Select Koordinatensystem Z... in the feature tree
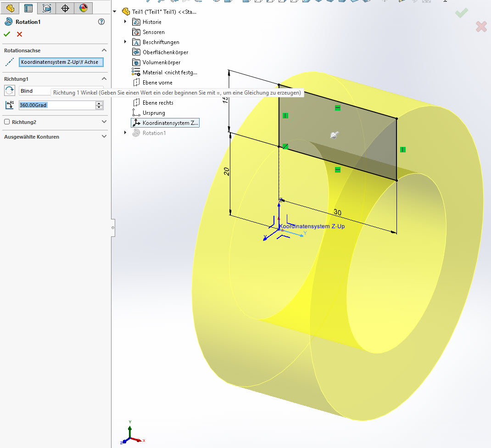 [165, 123]
